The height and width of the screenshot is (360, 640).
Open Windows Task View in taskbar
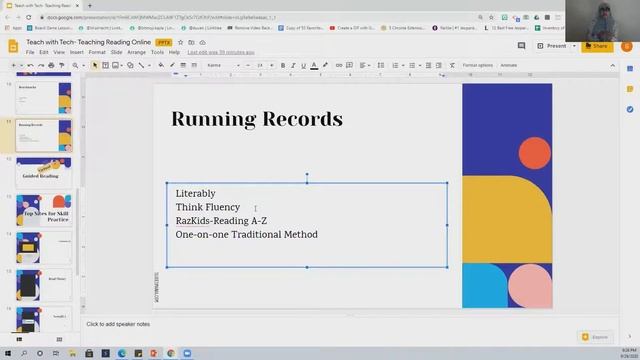(56, 353)
